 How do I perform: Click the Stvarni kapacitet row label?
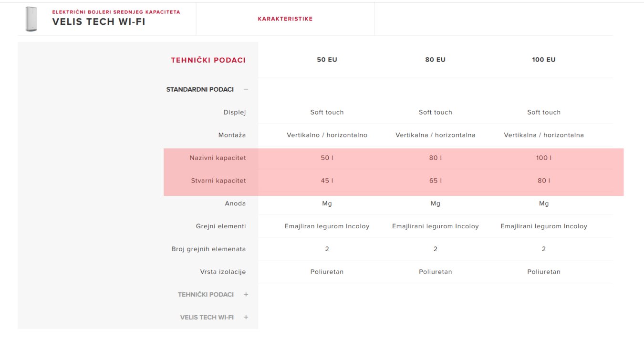click(218, 181)
